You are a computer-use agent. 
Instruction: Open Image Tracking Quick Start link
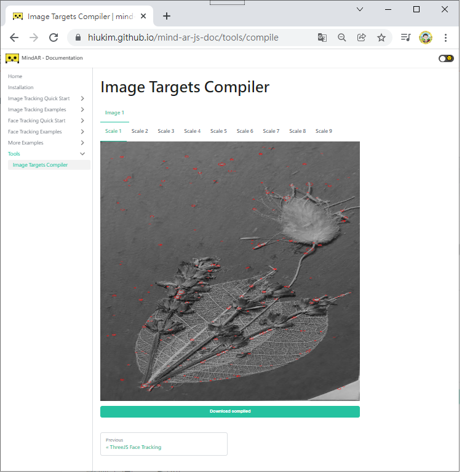click(39, 98)
